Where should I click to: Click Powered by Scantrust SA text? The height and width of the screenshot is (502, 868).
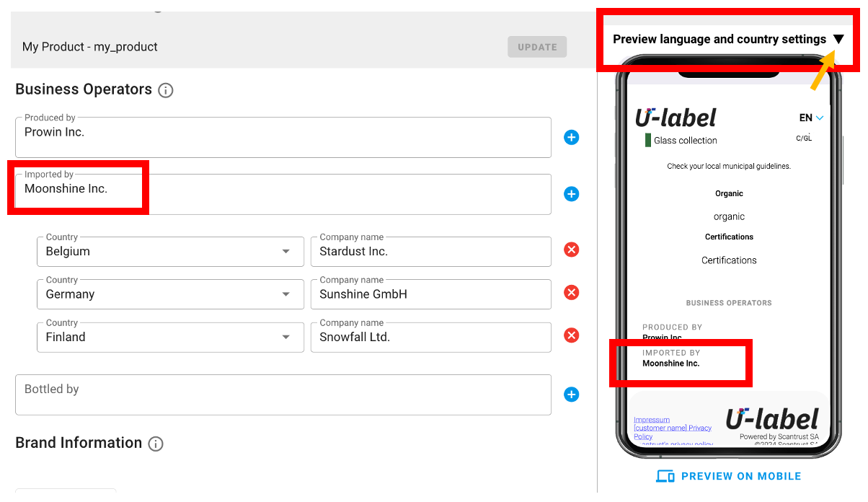(779, 436)
